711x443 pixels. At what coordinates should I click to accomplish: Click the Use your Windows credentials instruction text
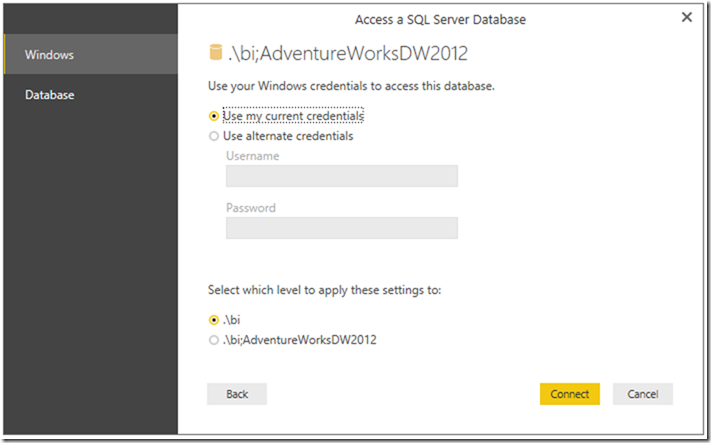click(351, 86)
